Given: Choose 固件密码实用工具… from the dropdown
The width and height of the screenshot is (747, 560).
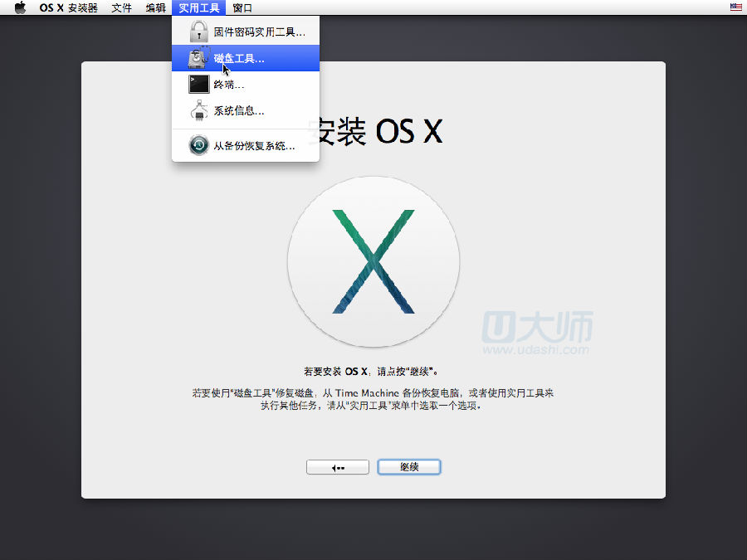Looking at the screenshot, I should 259,32.
